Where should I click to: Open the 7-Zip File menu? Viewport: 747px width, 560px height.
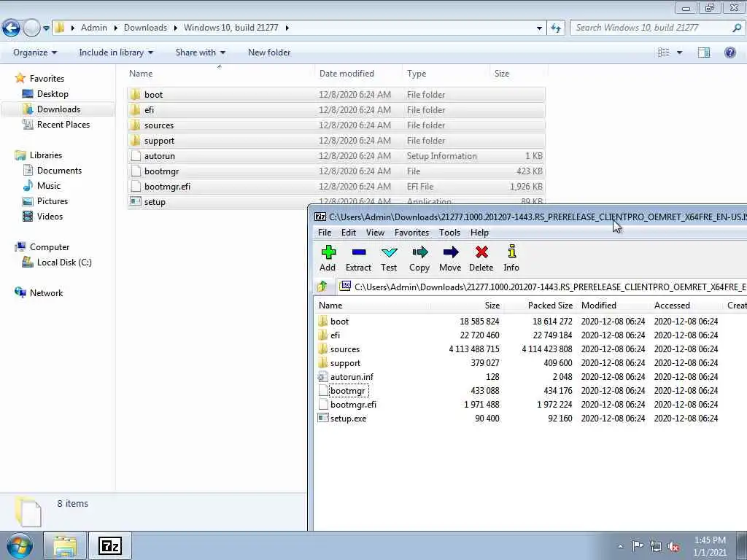(325, 233)
